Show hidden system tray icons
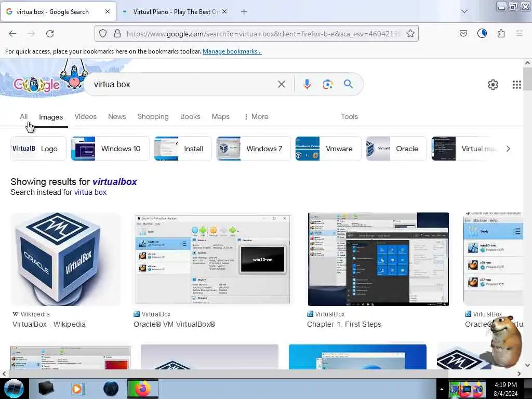This screenshot has width=532, height=399. click(442, 389)
